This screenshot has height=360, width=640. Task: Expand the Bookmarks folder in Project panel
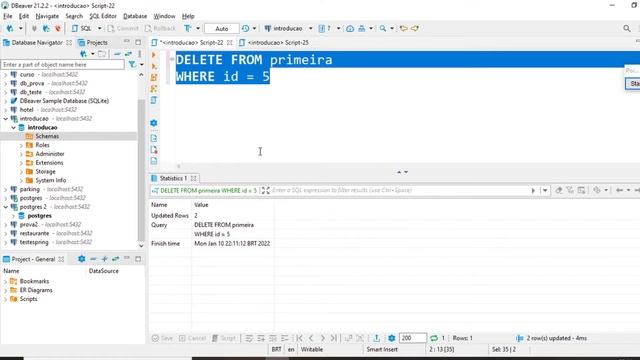click(5, 281)
